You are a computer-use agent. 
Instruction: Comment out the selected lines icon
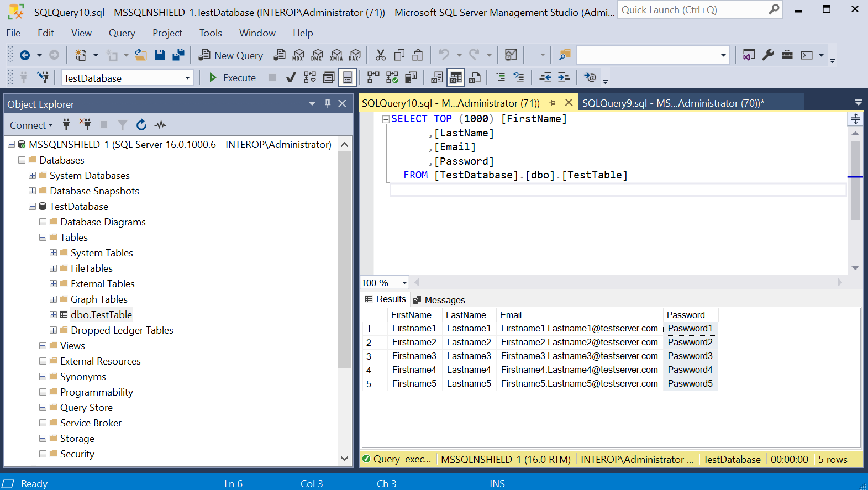500,78
